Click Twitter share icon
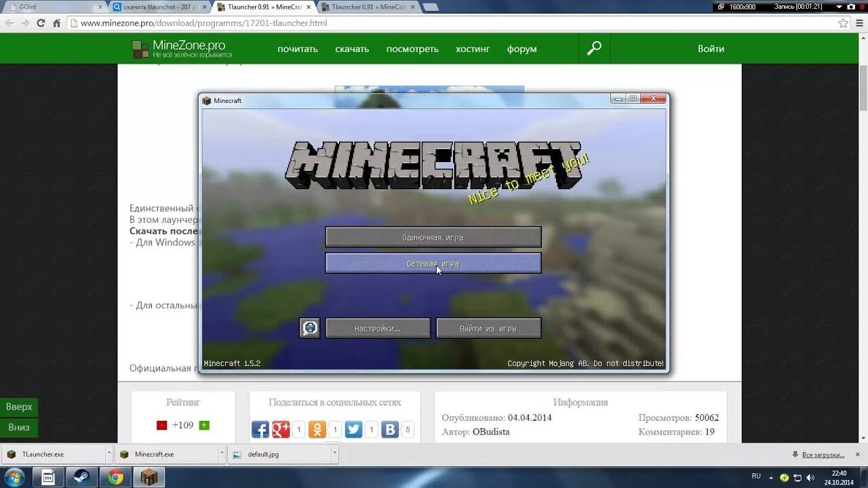 (x=353, y=429)
